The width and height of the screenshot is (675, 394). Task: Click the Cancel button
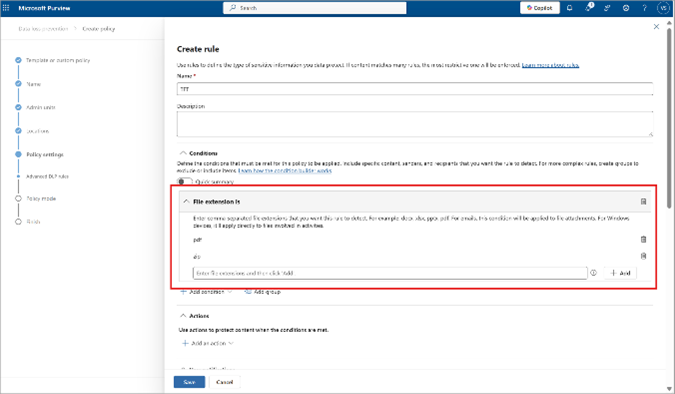[224, 382]
